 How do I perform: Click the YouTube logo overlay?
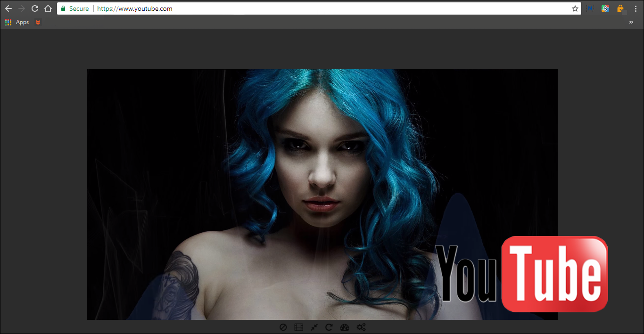pyautogui.click(x=522, y=274)
